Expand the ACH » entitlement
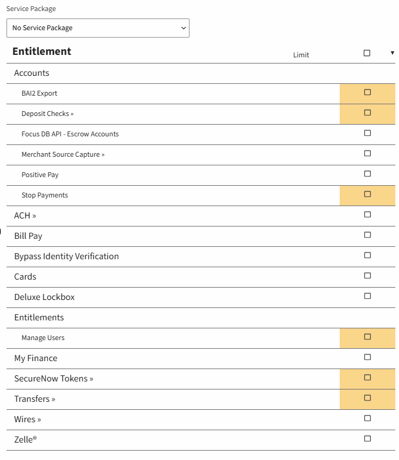Screen dimensions: 399x460 25,216
